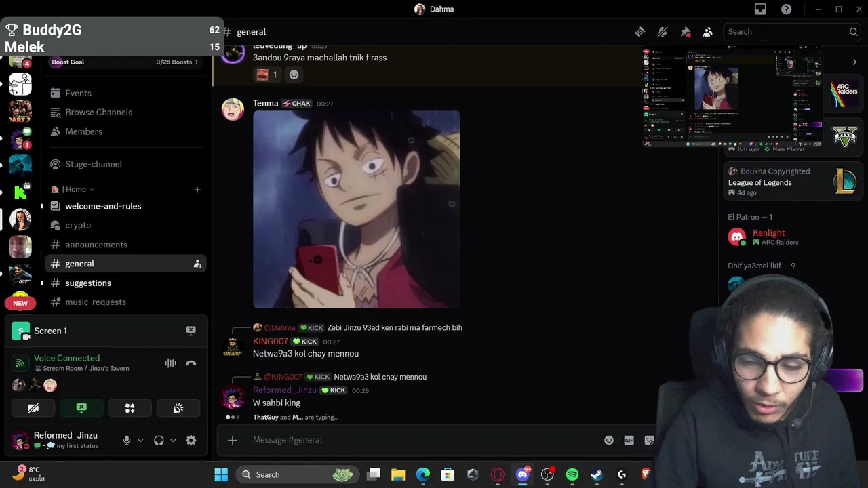Expand activity panel right arrow

(854, 62)
